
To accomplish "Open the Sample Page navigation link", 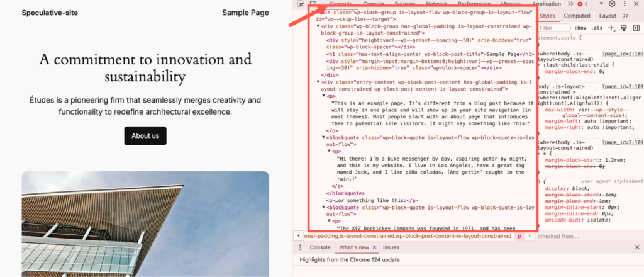I will [246, 13].
